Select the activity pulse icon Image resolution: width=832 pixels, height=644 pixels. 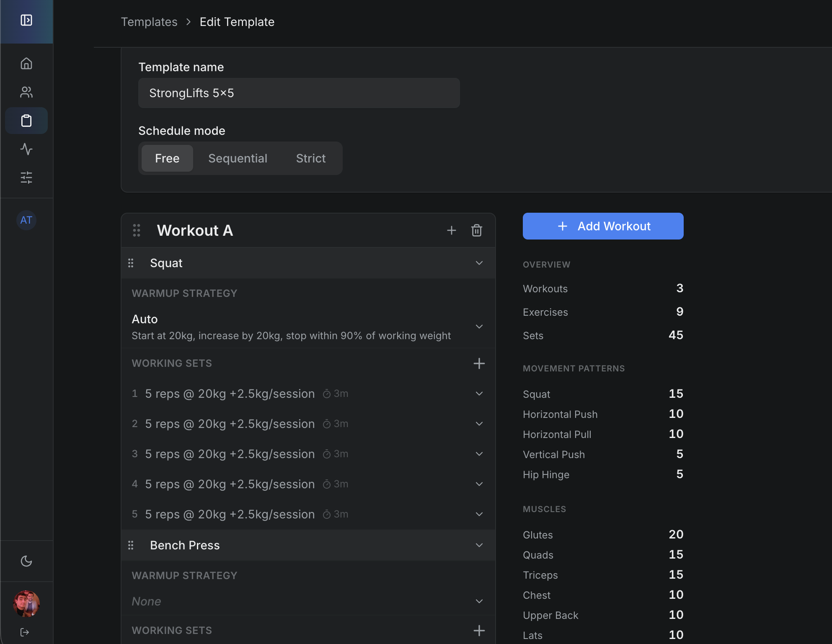point(26,149)
